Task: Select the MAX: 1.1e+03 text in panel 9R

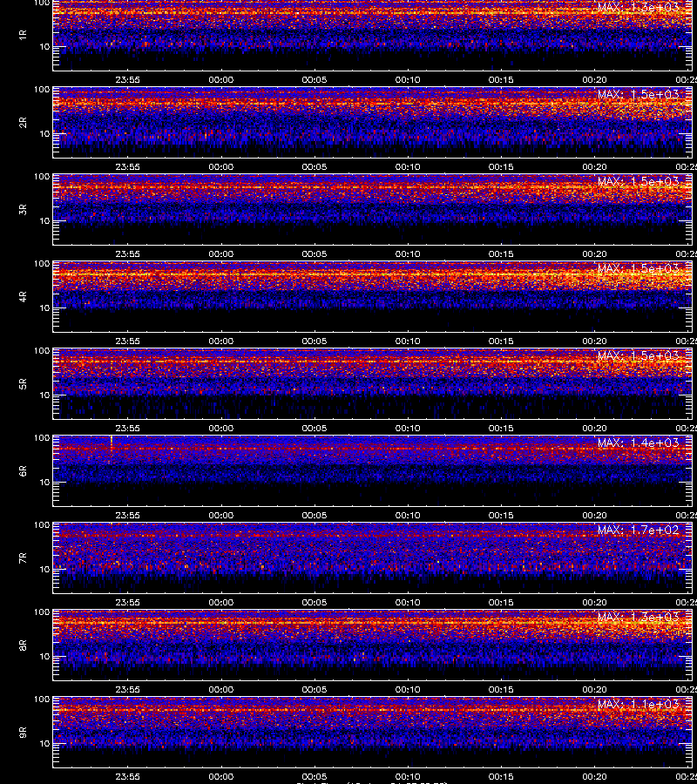Action: [x=639, y=704]
